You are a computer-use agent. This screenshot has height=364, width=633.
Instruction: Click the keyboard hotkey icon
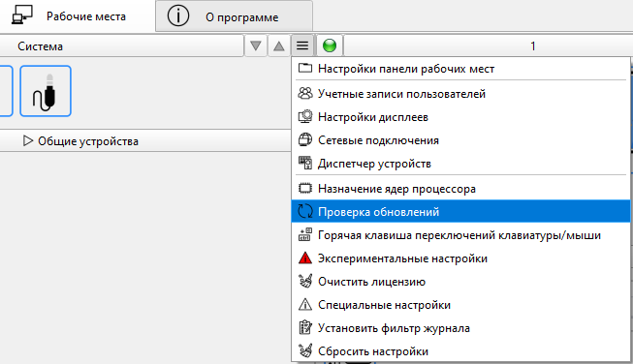pos(305,234)
